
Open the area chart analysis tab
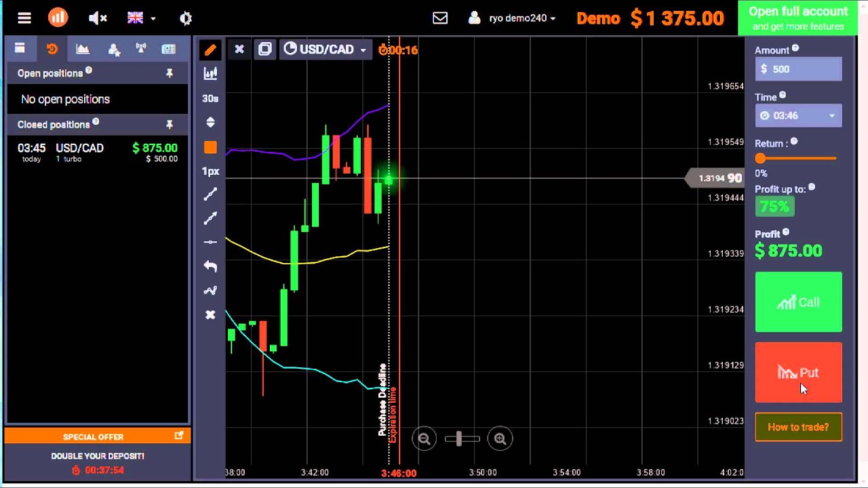coord(83,49)
